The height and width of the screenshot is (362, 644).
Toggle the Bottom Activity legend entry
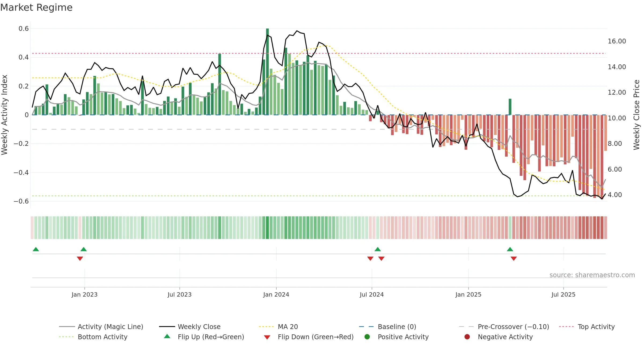coord(93,337)
